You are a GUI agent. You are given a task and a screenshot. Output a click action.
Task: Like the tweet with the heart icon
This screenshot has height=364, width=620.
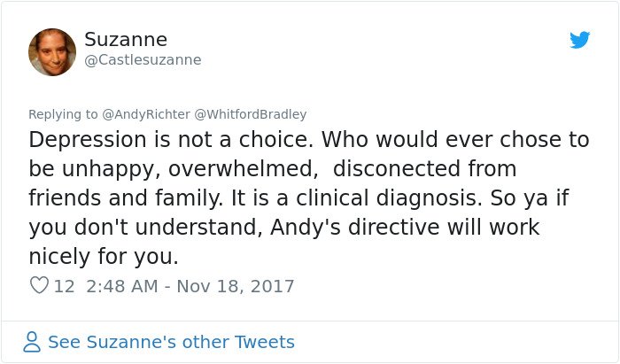pyautogui.click(x=39, y=285)
